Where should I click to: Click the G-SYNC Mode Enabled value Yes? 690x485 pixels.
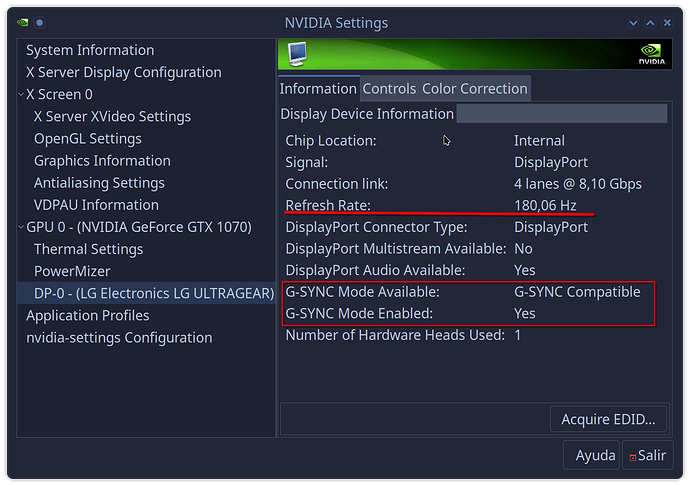(525, 313)
